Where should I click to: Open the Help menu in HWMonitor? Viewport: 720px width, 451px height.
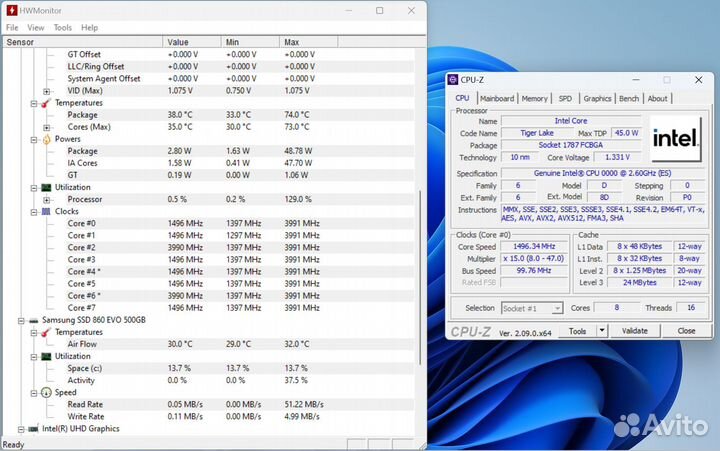[90, 28]
